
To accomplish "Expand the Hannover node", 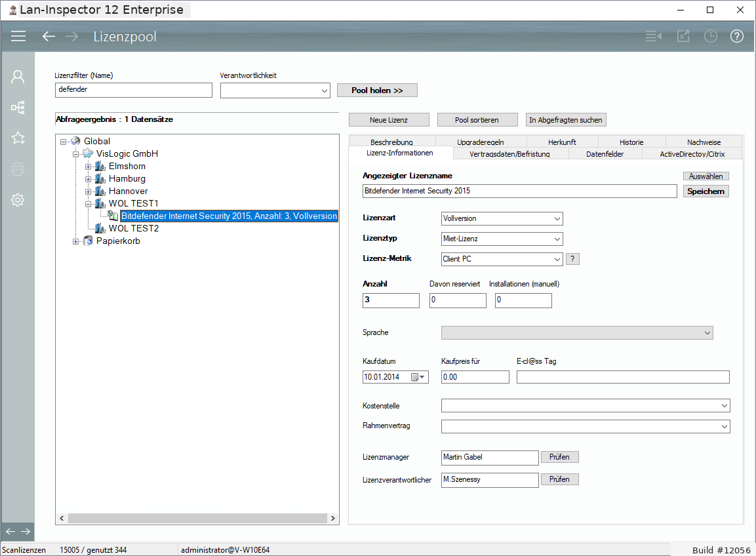I will 89,192.
